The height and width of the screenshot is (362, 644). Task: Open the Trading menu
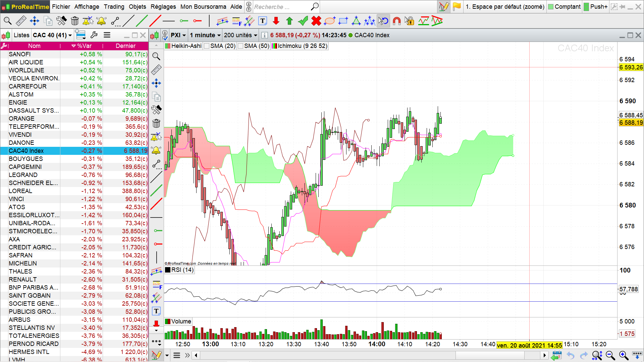tap(114, 7)
